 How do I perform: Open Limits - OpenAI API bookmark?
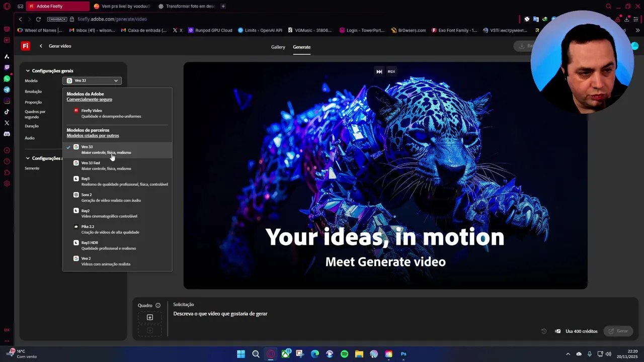(x=260, y=30)
